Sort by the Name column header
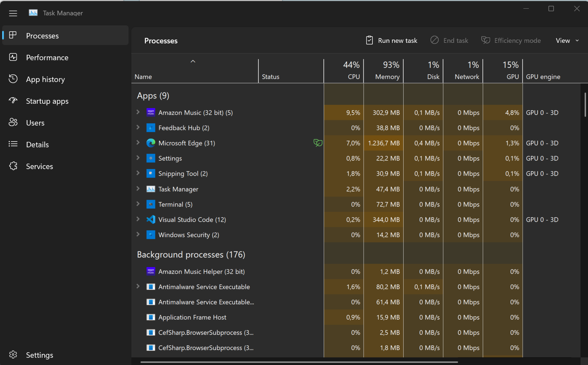The width and height of the screenshot is (588, 365). tap(195, 71)
